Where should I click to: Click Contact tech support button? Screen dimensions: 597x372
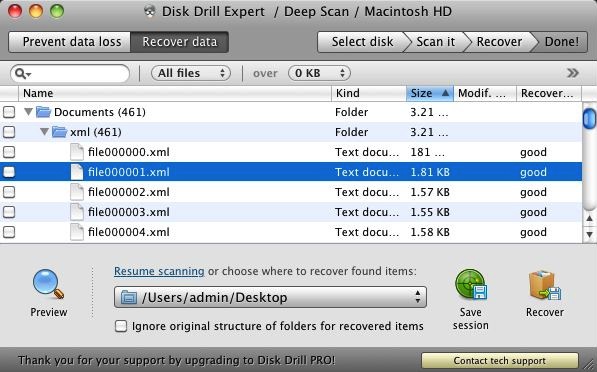(x=500, y=360)
